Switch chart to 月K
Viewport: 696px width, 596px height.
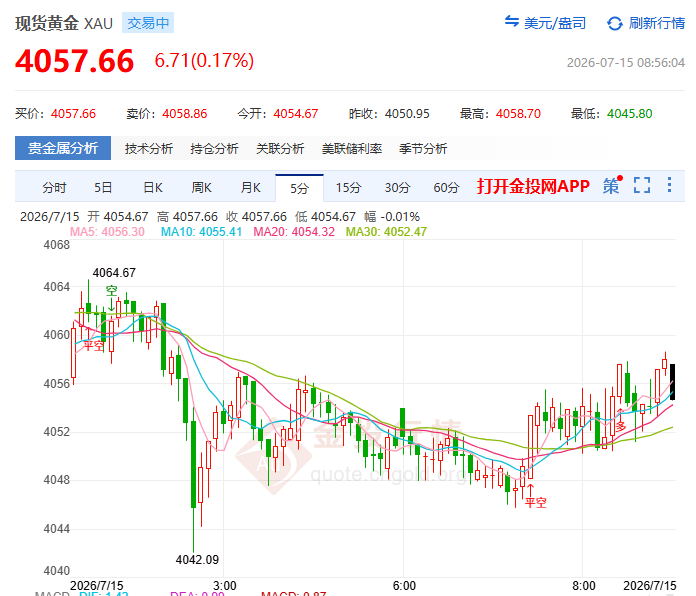(x=250, y=188)
